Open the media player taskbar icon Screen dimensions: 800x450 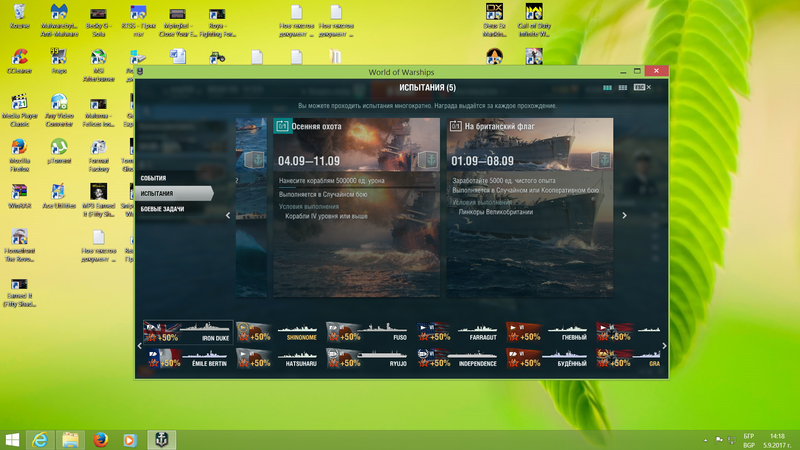pyautogui.click(x=130, y=440)
